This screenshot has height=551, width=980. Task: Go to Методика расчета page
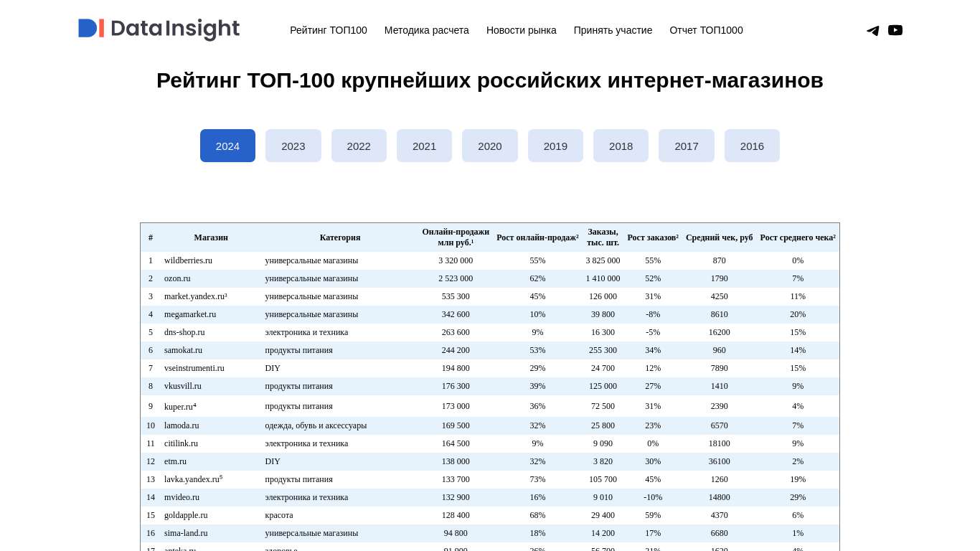(426, 30)
